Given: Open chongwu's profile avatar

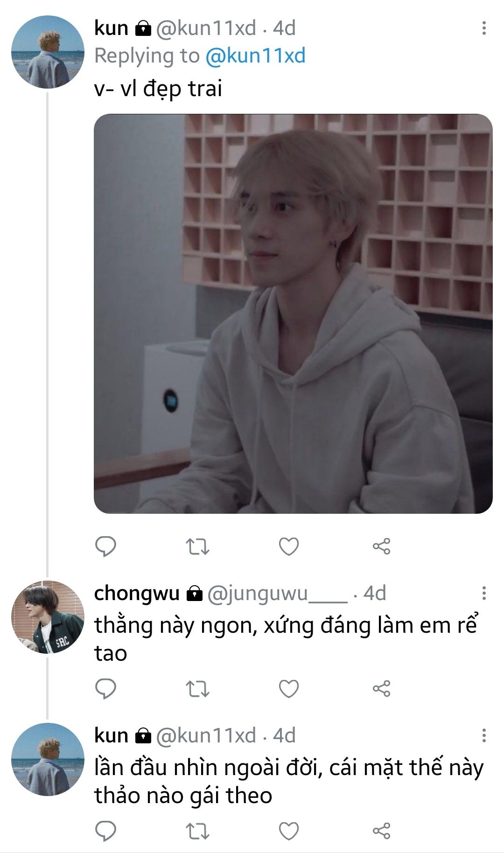Looking at the screenshot, I should click(x=48, y=617).
